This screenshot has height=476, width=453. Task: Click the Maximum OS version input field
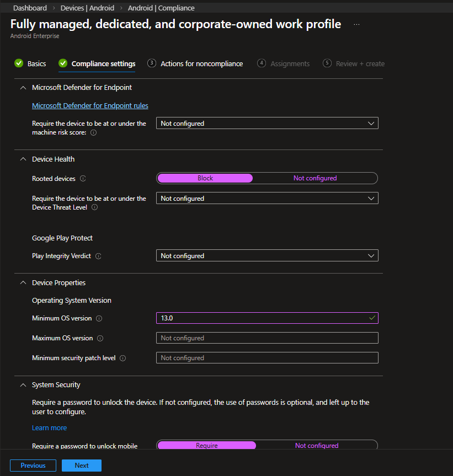tap(267, 338)
